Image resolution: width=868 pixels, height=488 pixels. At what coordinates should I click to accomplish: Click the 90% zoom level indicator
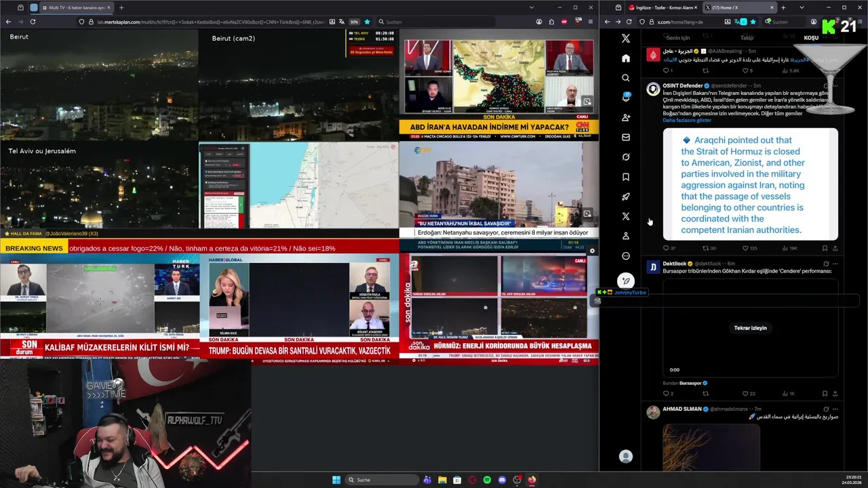point(354,22)
